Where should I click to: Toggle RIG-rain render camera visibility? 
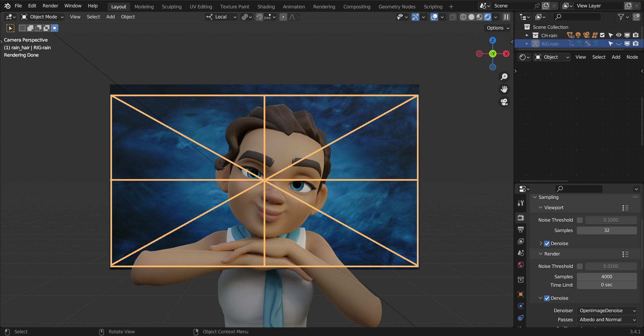636,44
